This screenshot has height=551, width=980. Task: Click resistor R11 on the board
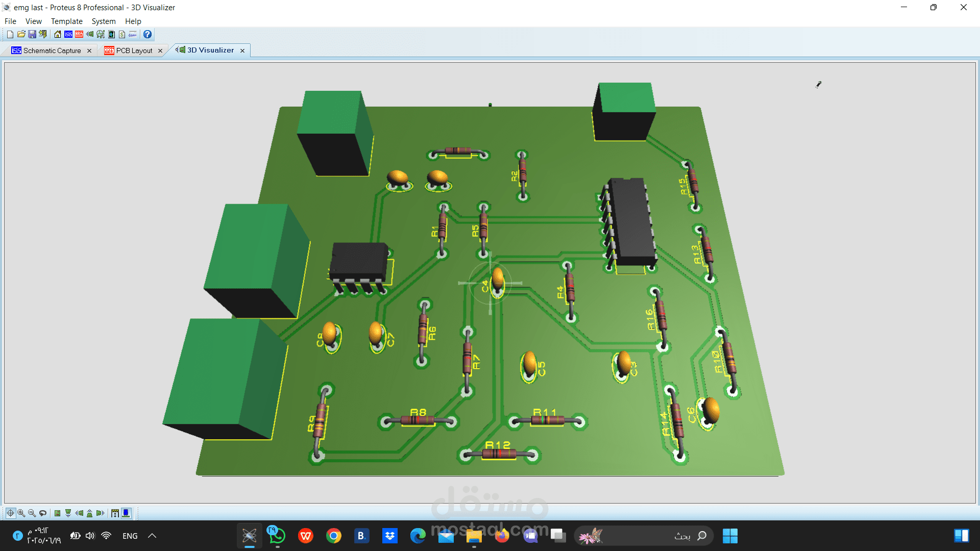(x=547, y=420)
